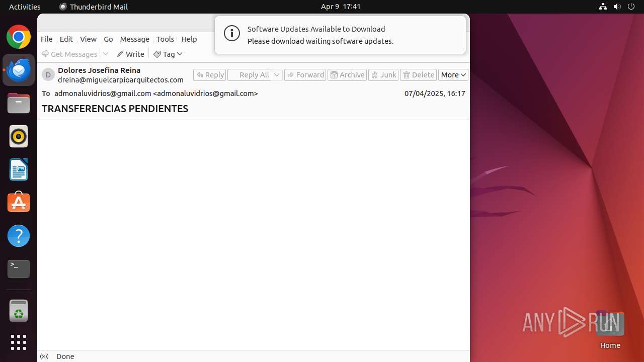
Task: Open the Go menu
Action: click(x=108, y=39)
